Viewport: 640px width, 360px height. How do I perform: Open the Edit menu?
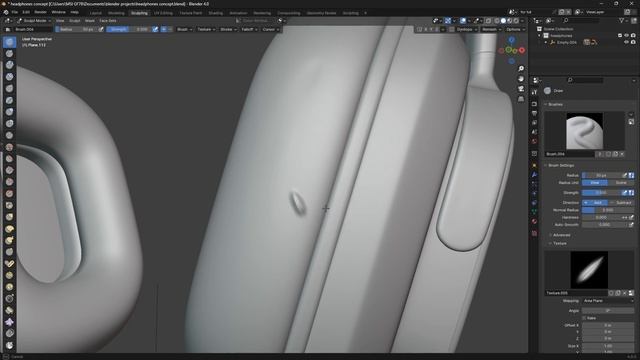pos(26,12)
